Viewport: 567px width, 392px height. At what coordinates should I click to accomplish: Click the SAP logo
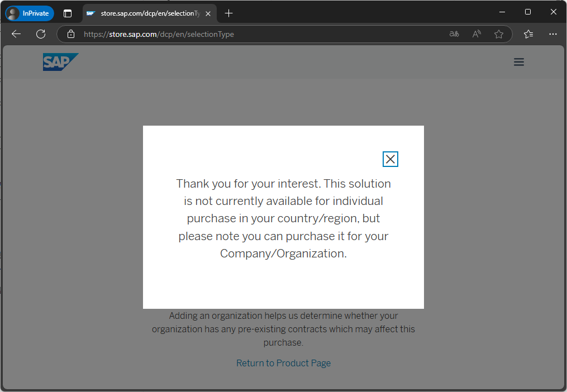60,62
